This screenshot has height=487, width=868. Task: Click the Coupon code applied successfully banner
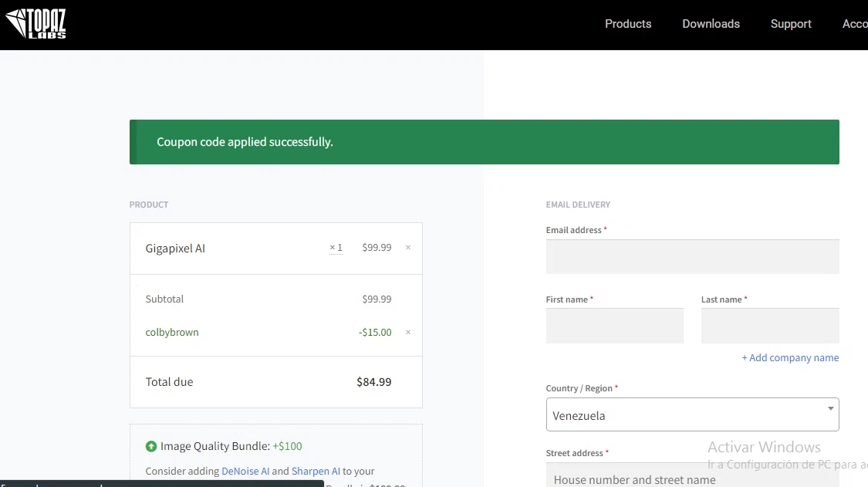(x=485, y=142)
